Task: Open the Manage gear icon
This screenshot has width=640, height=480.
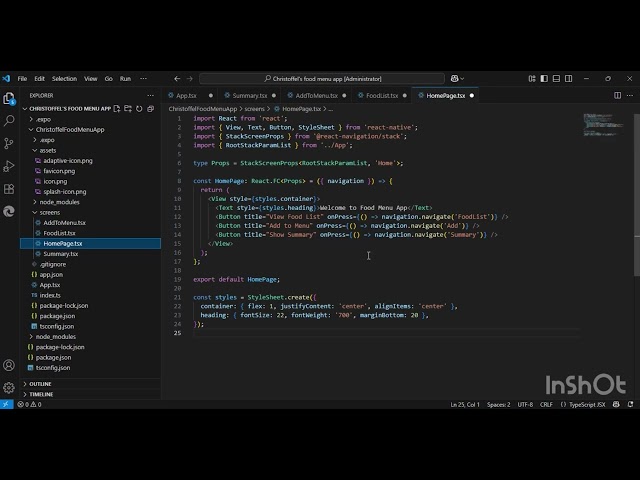Action: click(x=9, y=387)
